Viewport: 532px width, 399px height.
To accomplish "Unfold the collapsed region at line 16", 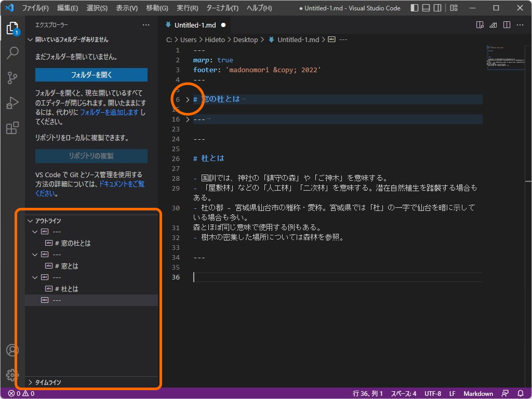I will pos(188,119).
